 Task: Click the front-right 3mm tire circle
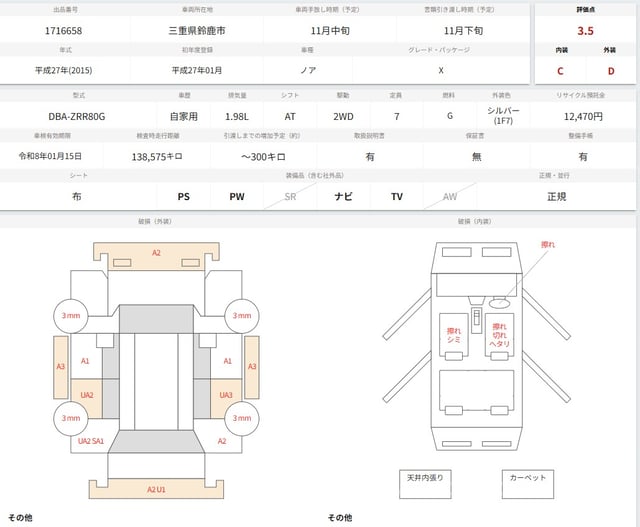click(242, 315)
